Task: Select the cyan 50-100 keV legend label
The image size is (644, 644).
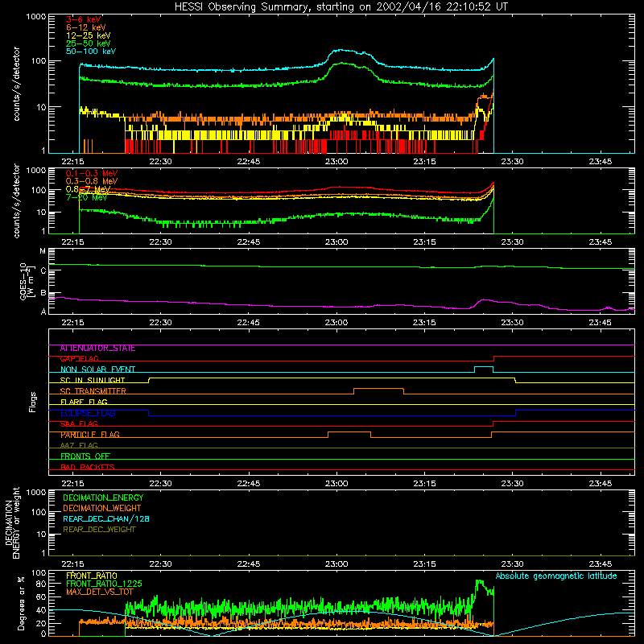Action: [x=91, y=52]
